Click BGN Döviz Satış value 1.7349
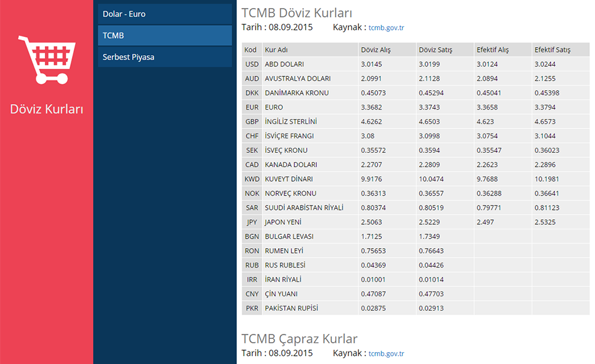 click(429, 236)
